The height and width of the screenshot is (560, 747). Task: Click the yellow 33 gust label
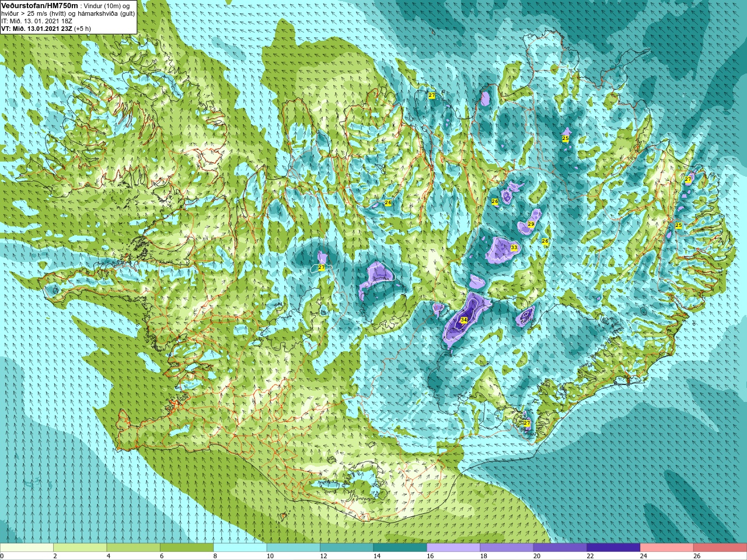coord(514,248)
